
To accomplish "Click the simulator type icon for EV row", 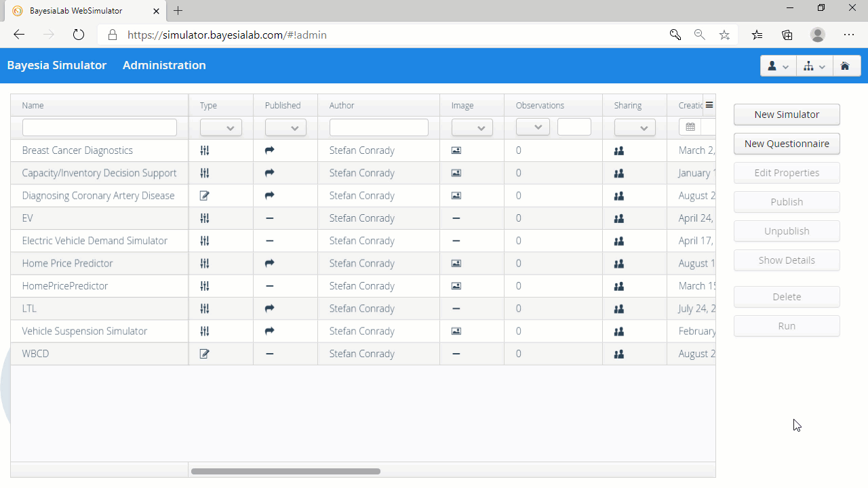I will [205, 218].
